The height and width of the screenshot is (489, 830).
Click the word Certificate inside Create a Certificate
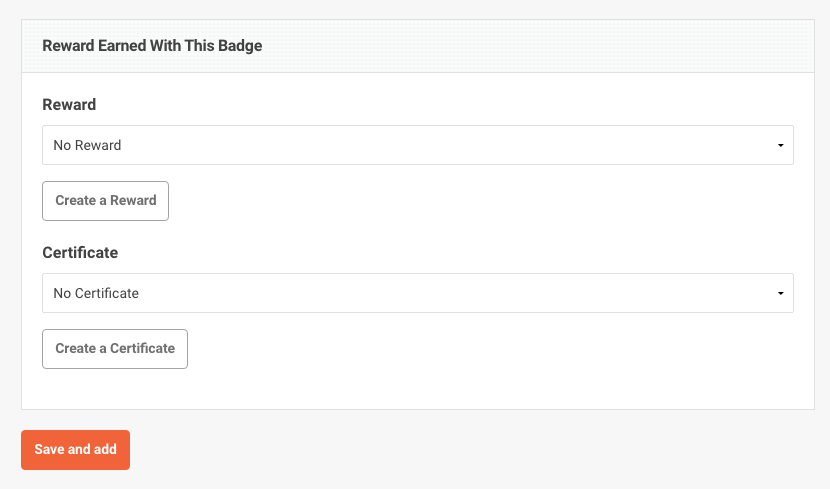coord(142,349)
